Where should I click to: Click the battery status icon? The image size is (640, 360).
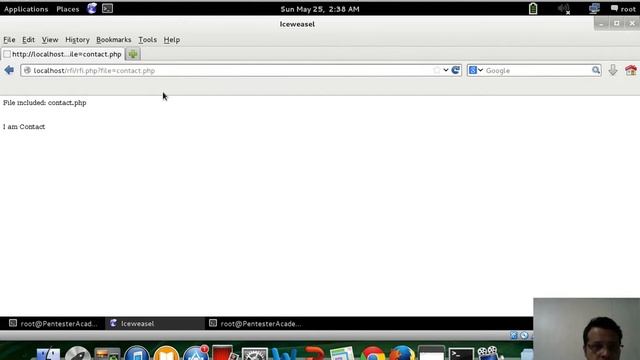(x=533, y=9)
